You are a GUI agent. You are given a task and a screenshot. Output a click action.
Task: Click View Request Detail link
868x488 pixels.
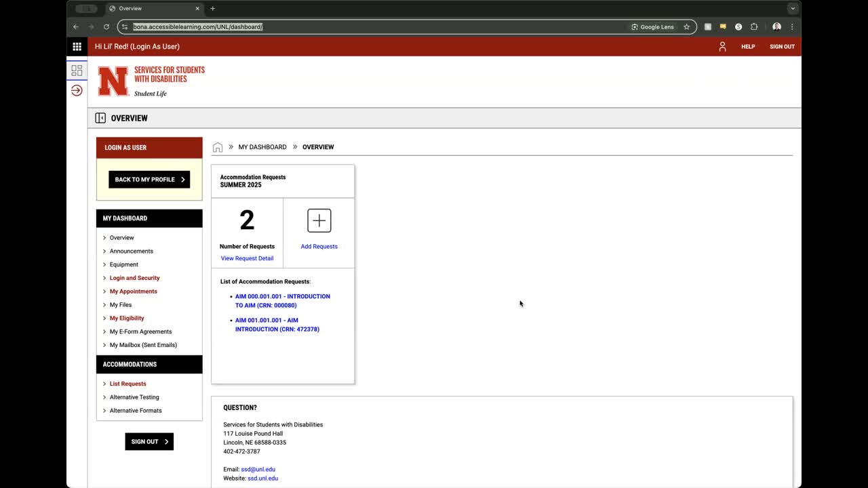247,258
